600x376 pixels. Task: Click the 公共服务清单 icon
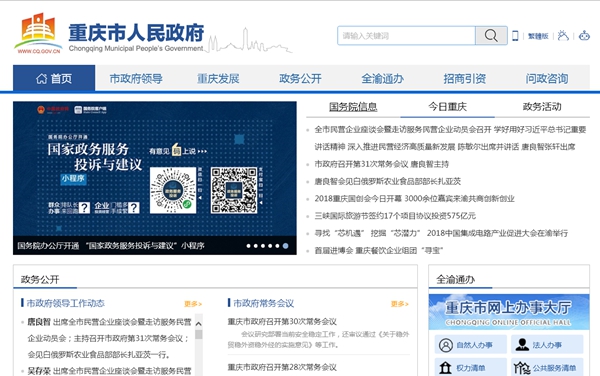pos(522,368)
